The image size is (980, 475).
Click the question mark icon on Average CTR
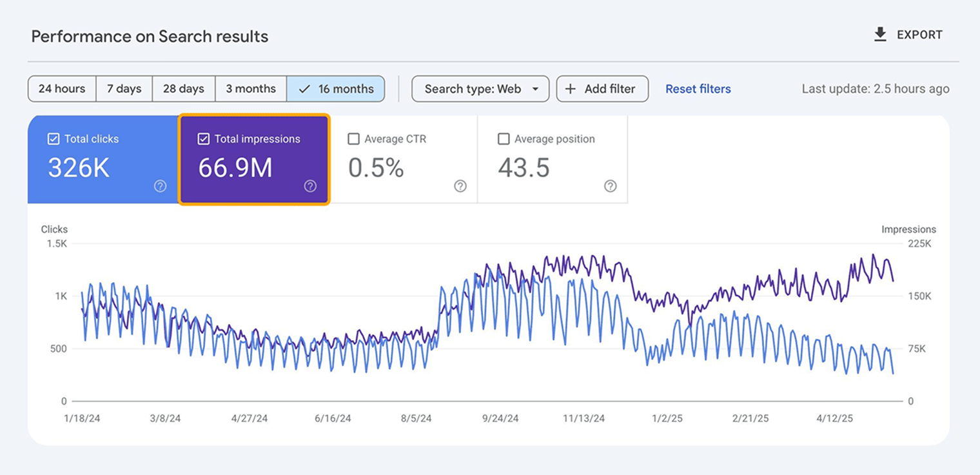pos(460,186)
